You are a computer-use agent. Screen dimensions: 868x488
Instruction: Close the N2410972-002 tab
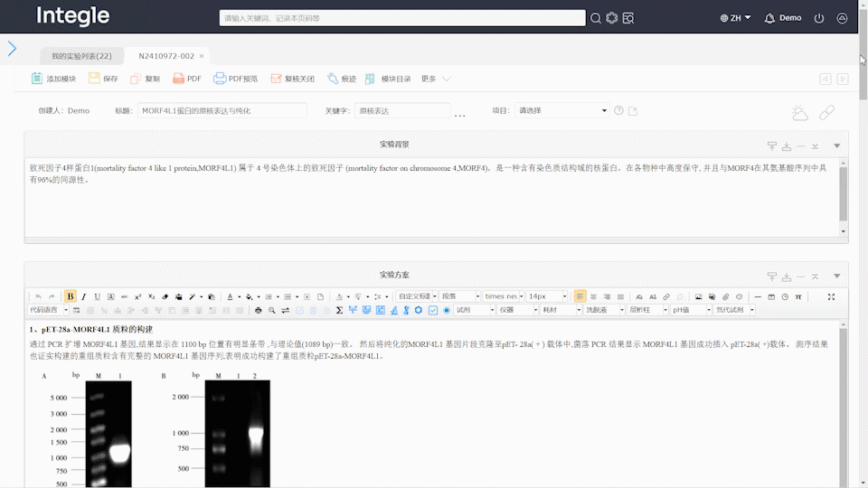[202, 56]
